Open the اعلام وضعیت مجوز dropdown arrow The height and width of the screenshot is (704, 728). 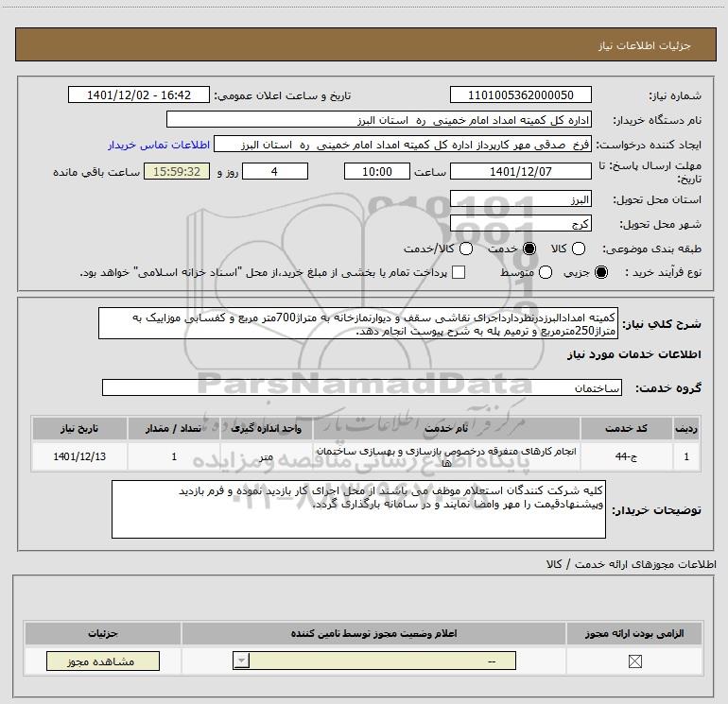241,661
